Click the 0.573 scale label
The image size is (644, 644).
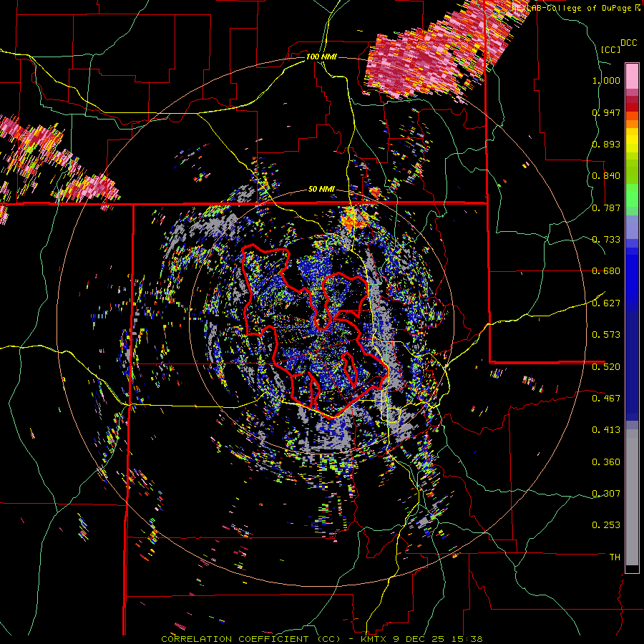click(606, 335)
